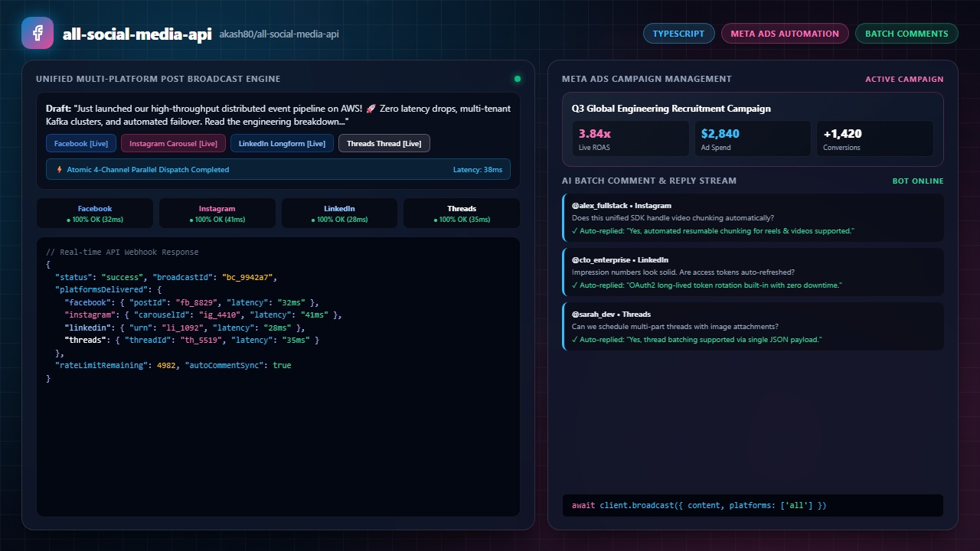980x551 pixels.
Task: Open the akash80/all-social-media-api repository path
Action: tap(279, 34)
